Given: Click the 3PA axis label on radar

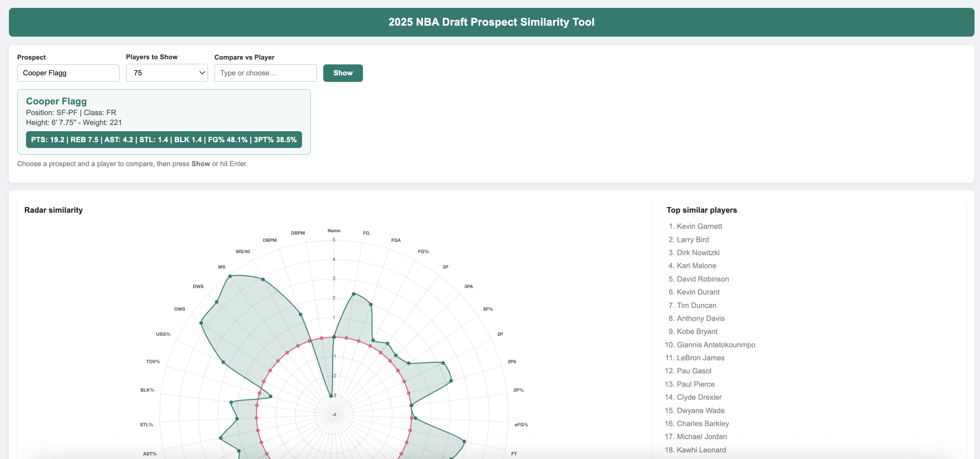Looking at the screenshot, I should click(x=468, y=286).
